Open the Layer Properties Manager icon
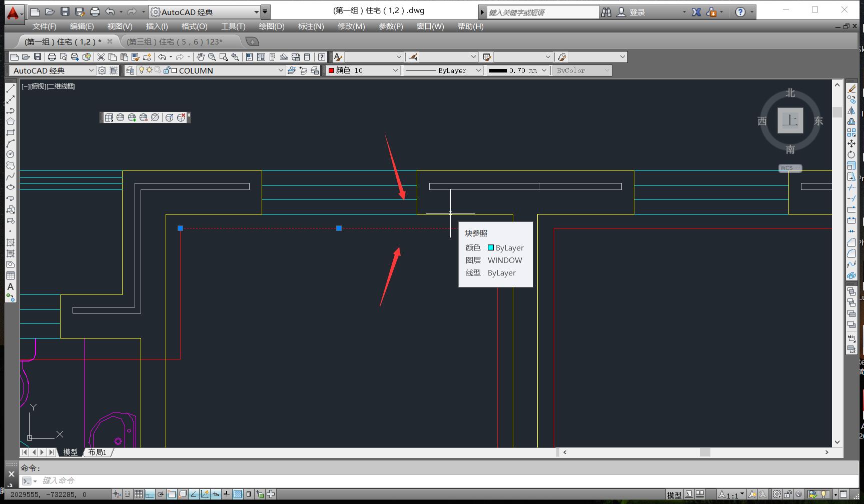The height and width of the screenshot is (504, 864). [x=130, y=70]
